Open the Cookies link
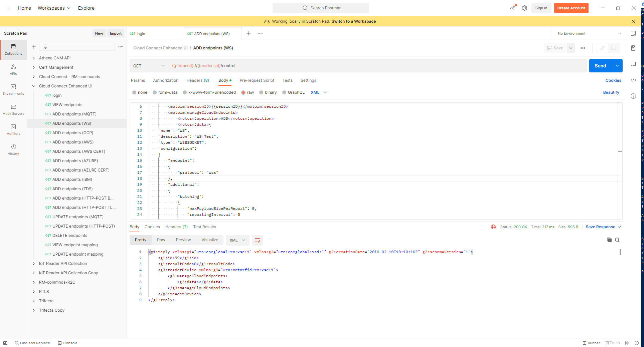 (x=613, y=80)
